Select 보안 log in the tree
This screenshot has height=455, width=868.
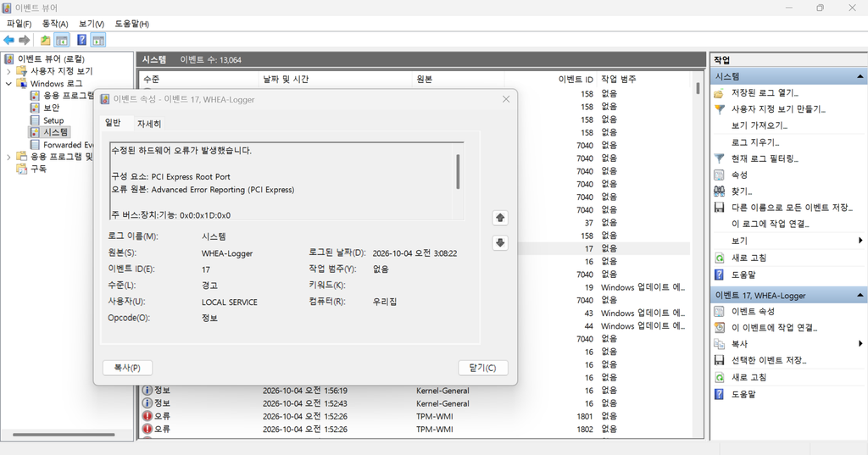(51, 108)
